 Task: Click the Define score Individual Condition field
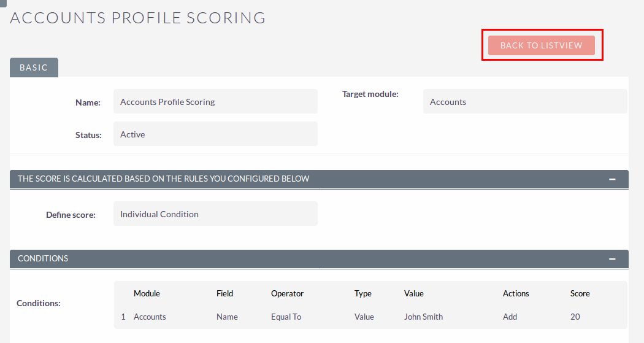[215, 214]
